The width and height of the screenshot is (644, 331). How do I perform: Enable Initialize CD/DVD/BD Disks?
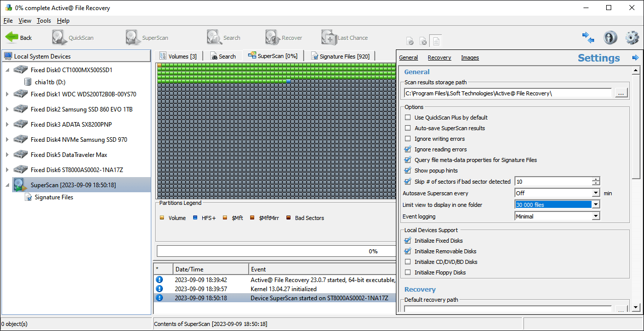tap(408, 262)
